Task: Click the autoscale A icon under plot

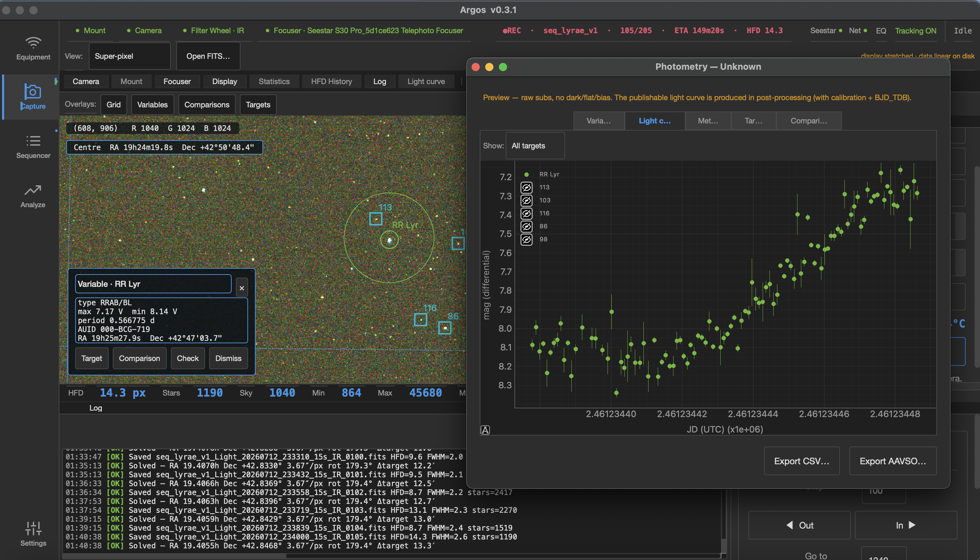Action: click(486, 430)
